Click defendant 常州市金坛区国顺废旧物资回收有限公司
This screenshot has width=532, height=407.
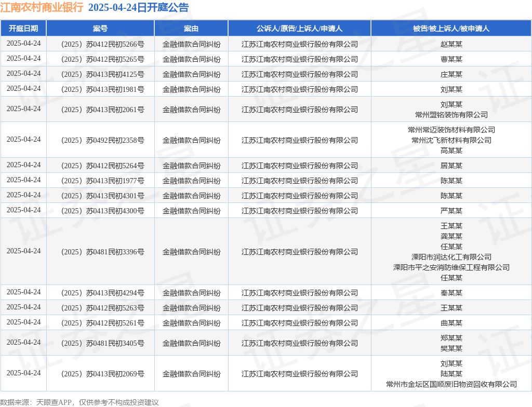(x=451, y=384)
